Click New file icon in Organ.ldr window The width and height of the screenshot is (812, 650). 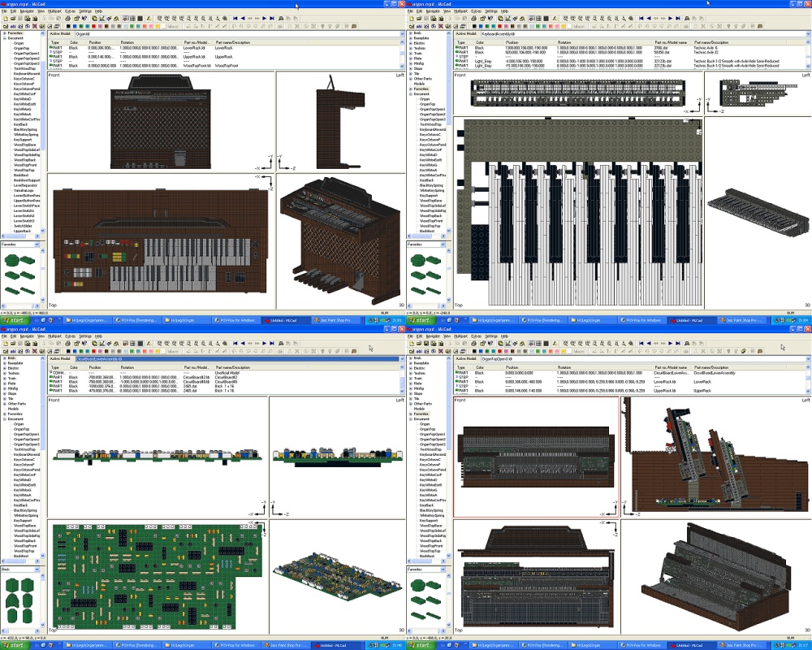click(6, 18)
